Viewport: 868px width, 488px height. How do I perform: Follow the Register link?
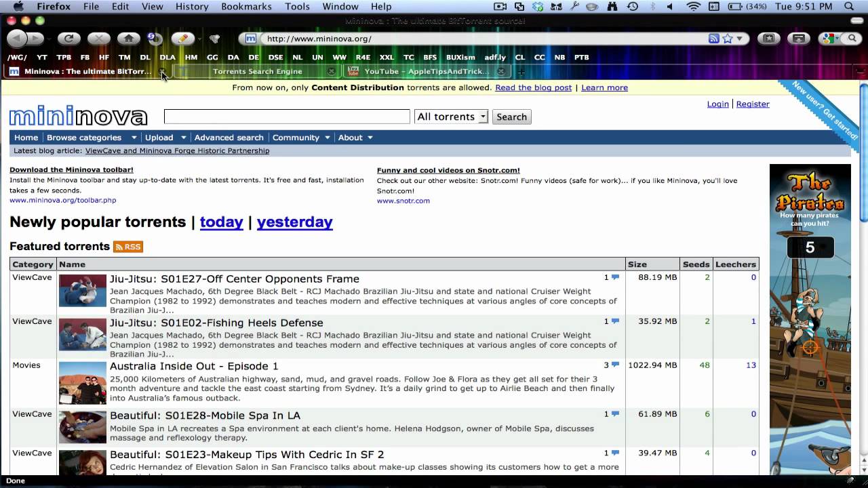[x=753, y=104]
